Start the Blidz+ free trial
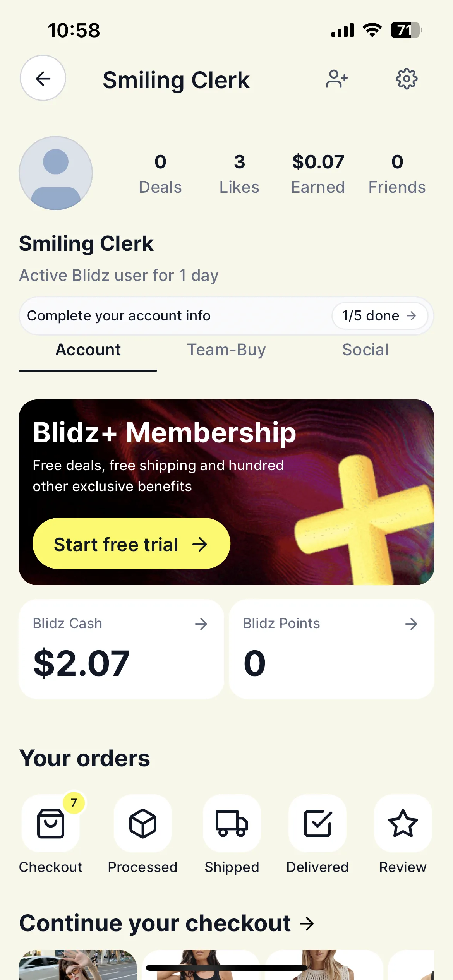The height and width of the screenshot is (980, 453). [x=131, y=544]
